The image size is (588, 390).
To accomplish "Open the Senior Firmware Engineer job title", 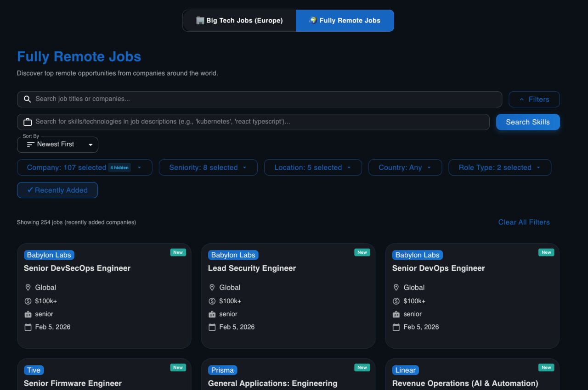I will (73, 383).
